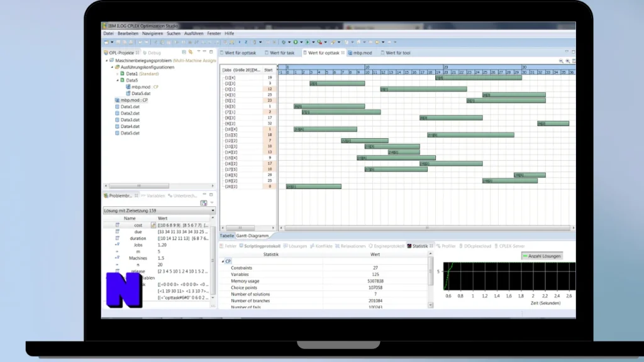Click the External Tools run icon
644x362 pixels.
point(319,42)
